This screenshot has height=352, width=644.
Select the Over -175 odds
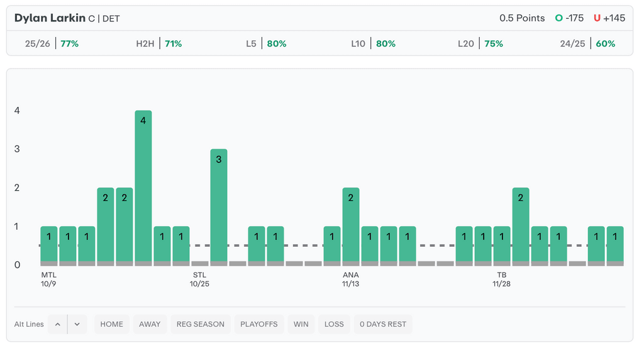[x=569, y=18]
